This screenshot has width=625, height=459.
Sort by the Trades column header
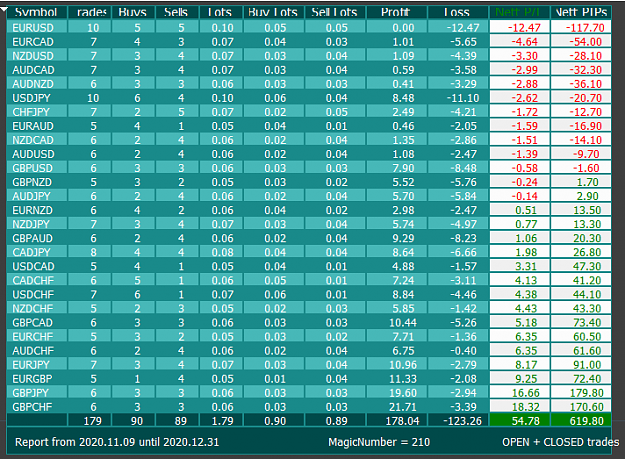90,12
